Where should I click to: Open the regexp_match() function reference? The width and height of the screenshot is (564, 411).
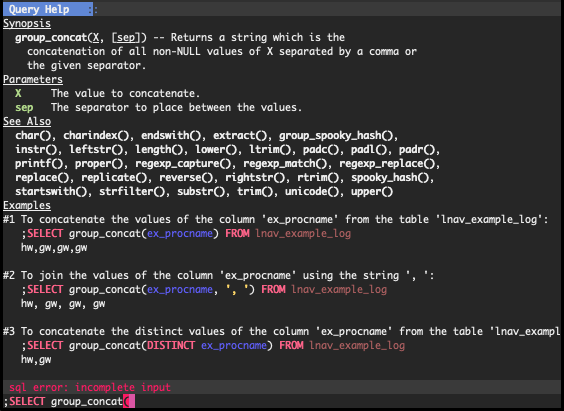point(285,164)
